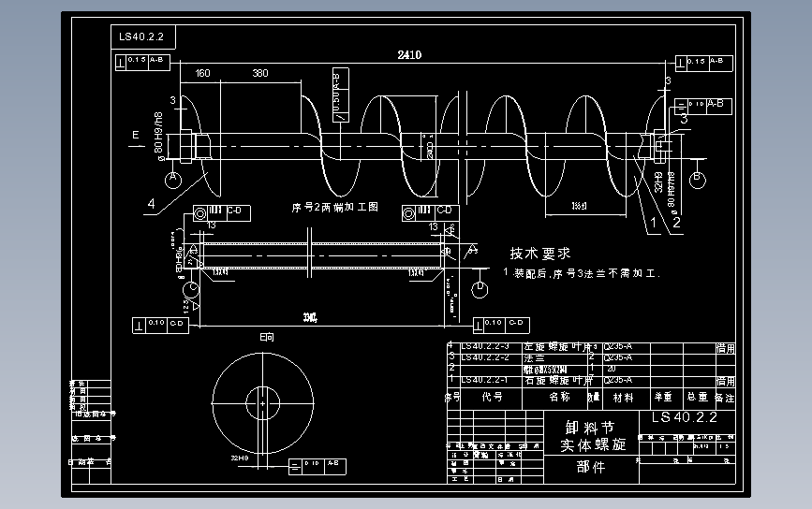The height and width of the screenshot is (509, 812).
Task: Click the 380 dimension value
Action: 260,73
